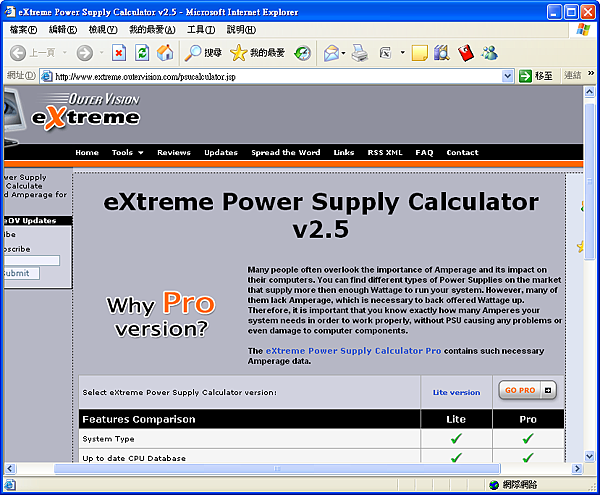Image resolution: width=600 pixels, height=495 pixels.
Task: Click the OuterVision eXtreme logo
Action: [x=86, y=111]
